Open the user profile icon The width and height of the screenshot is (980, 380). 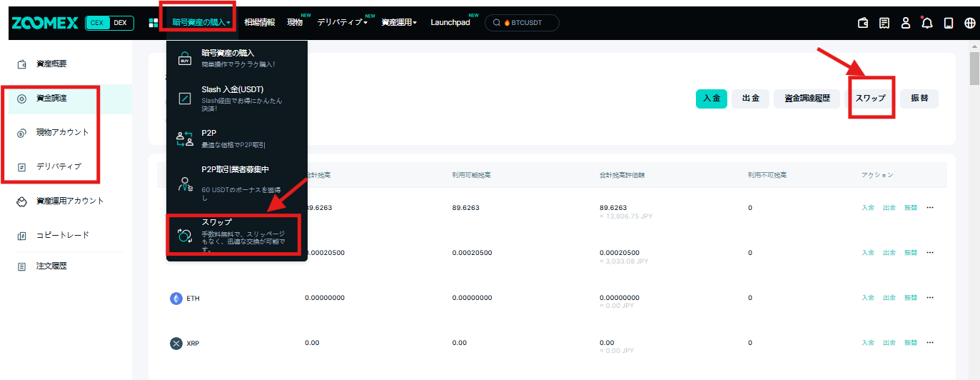coord(906,23)
